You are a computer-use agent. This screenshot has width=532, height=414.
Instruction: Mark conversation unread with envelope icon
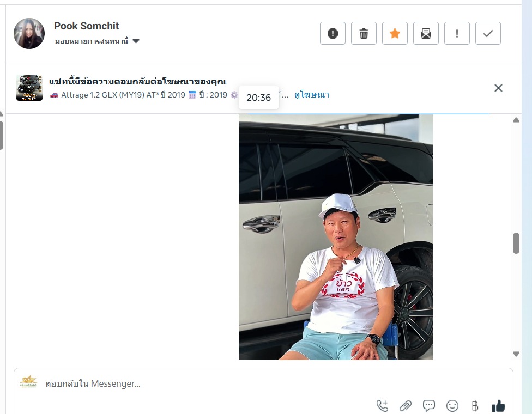click(426, 33)
